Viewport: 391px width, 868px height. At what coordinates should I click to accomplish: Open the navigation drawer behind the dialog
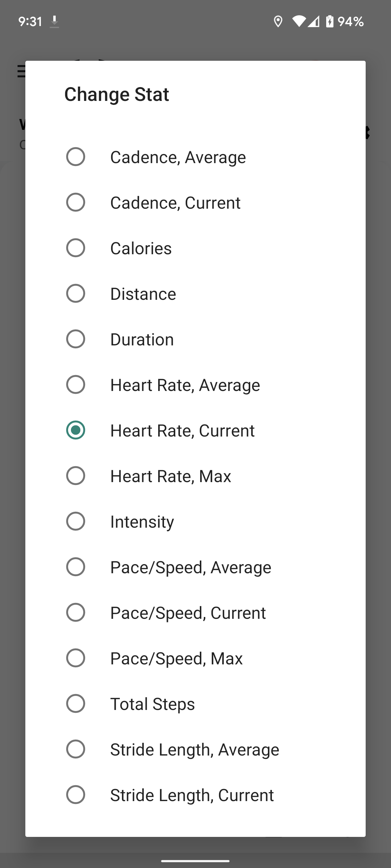(x=21, y=72)
